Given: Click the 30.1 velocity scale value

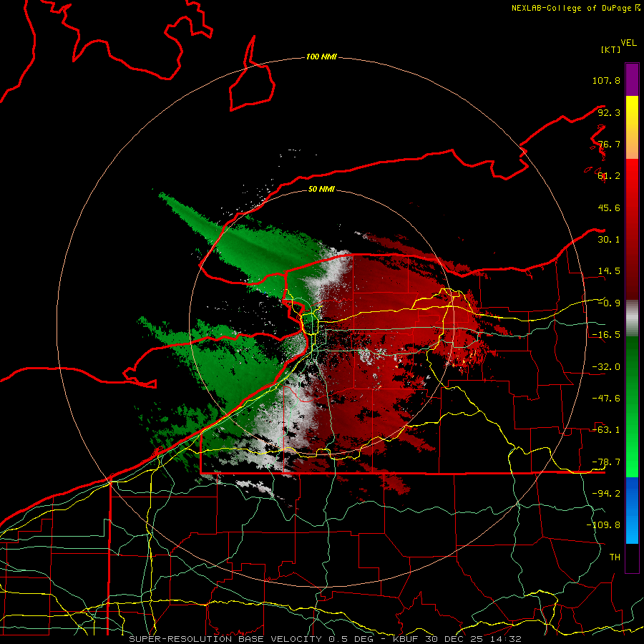Looking at the screenshot, I should tap(609, 240).
